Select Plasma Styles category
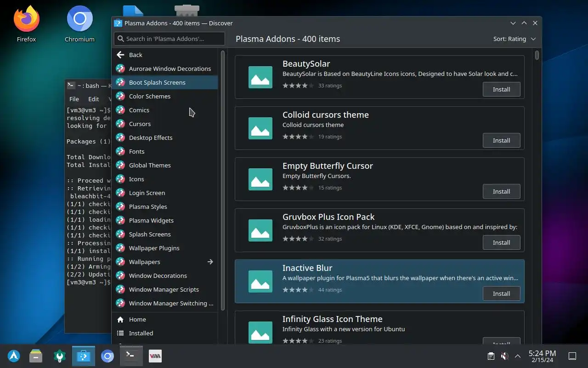588x368 pixels. pyautogui.click(x=165, y=207)
